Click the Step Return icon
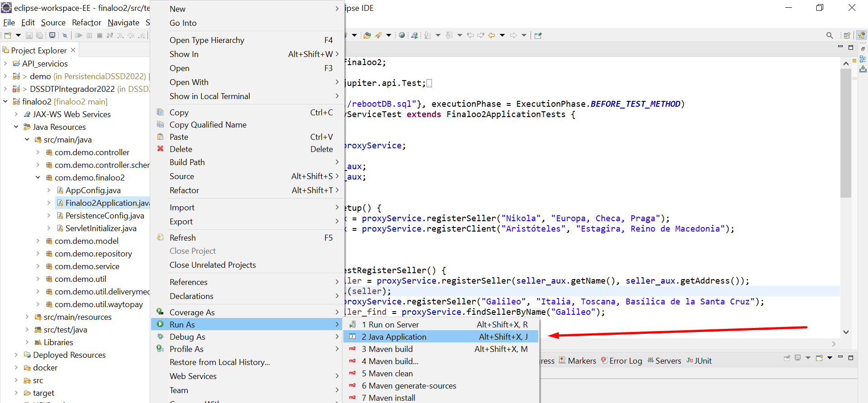The width and height of the screenshot is (868, 403). pos(142,35)
